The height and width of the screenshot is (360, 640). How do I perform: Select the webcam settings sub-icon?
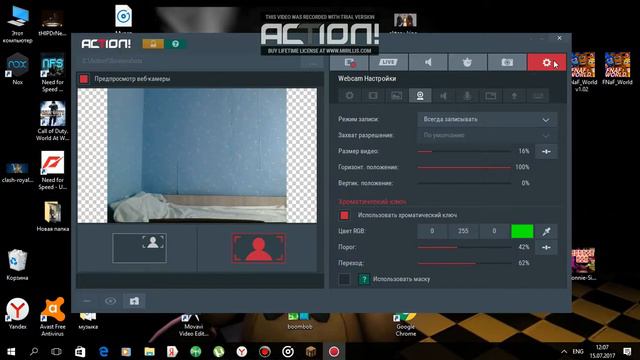point(420,96)
